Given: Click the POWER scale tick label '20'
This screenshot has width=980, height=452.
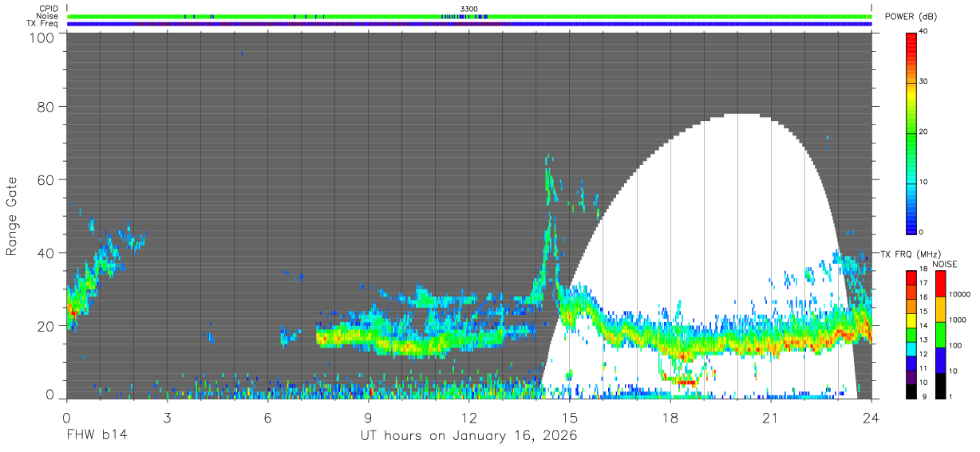Looking at the screenshot, I should click(924, 132).
